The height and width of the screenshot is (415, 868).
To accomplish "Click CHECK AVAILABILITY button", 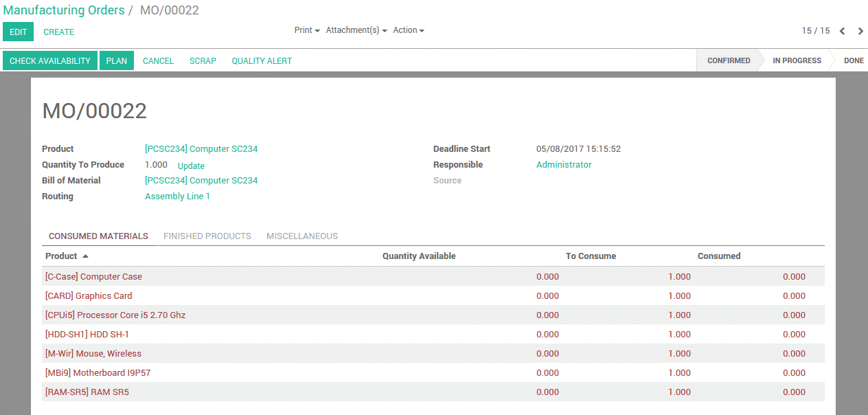I will tap(50, 60).
